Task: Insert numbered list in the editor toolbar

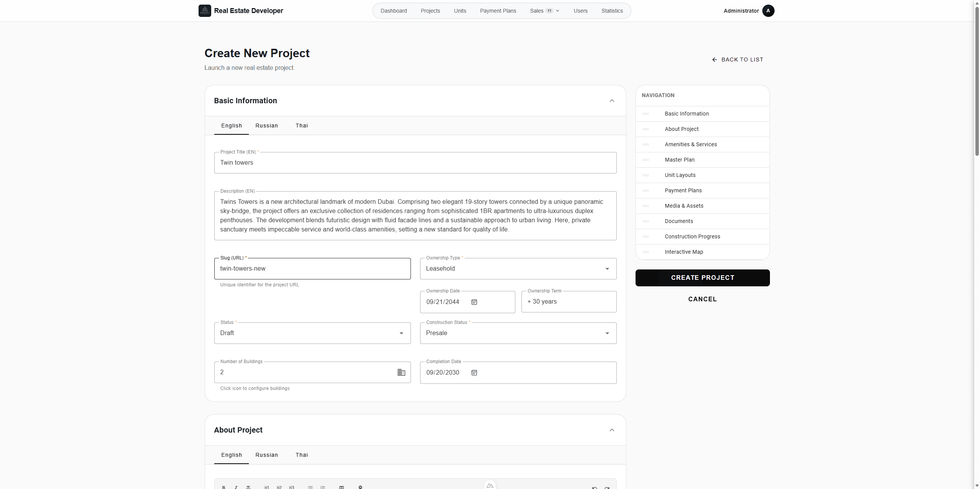Action: (323, 487)
